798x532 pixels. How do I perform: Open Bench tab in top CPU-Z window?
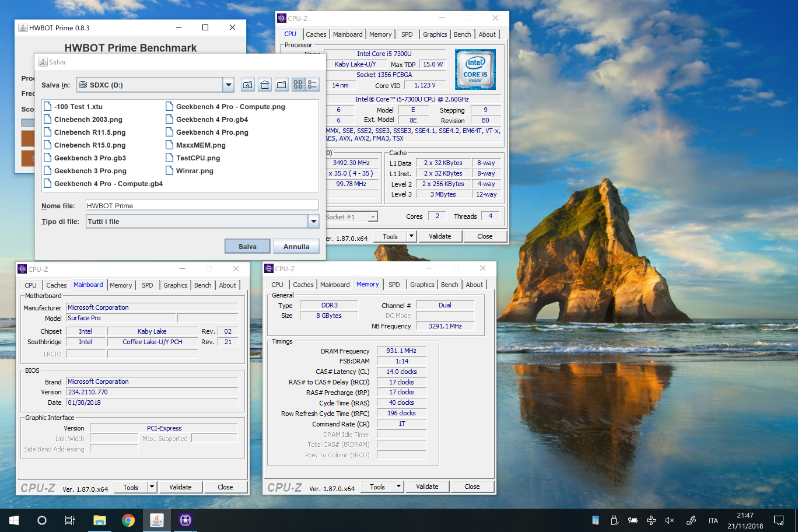click(x=463, y=34)
